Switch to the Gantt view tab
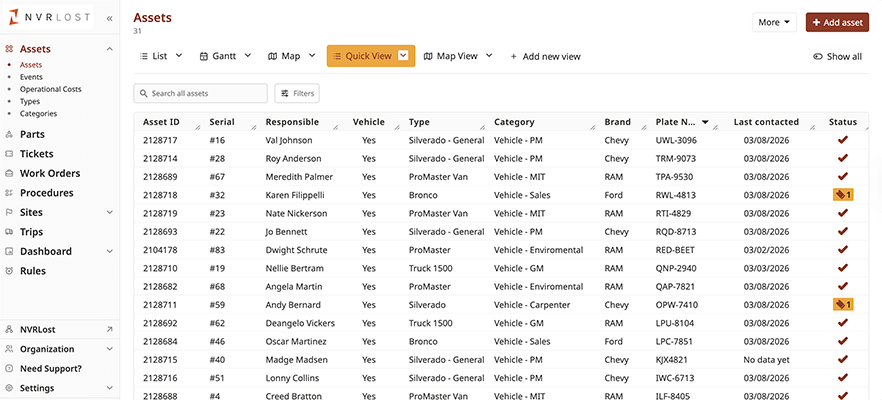 tap(217, 56)
